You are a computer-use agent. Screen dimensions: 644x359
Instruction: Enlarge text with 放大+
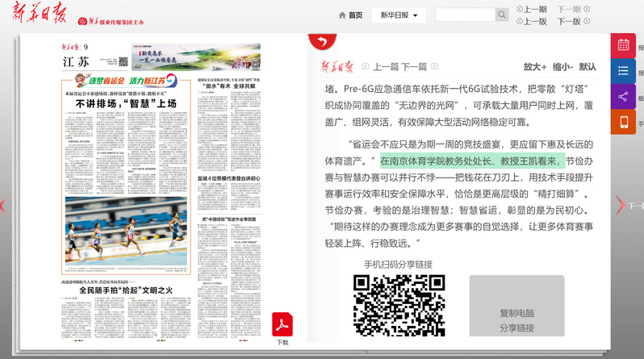coord(535,66)
